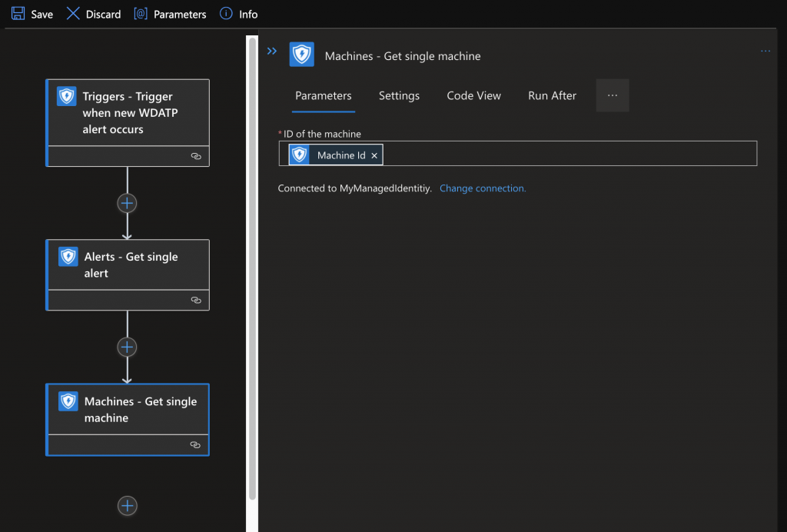Image resolution: width=787 pixels, height=532 pixels.
Task: Select the Machines - Get single machine node
Action: tap(128, 410)
